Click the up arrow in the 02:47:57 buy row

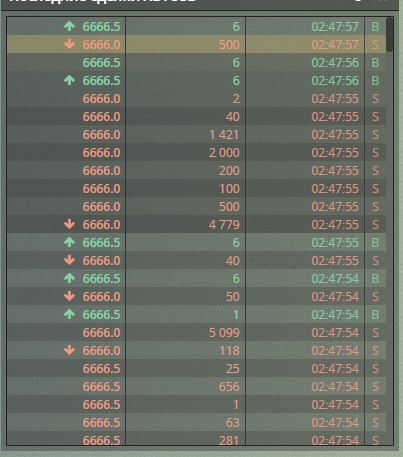[x=69, y=26]
